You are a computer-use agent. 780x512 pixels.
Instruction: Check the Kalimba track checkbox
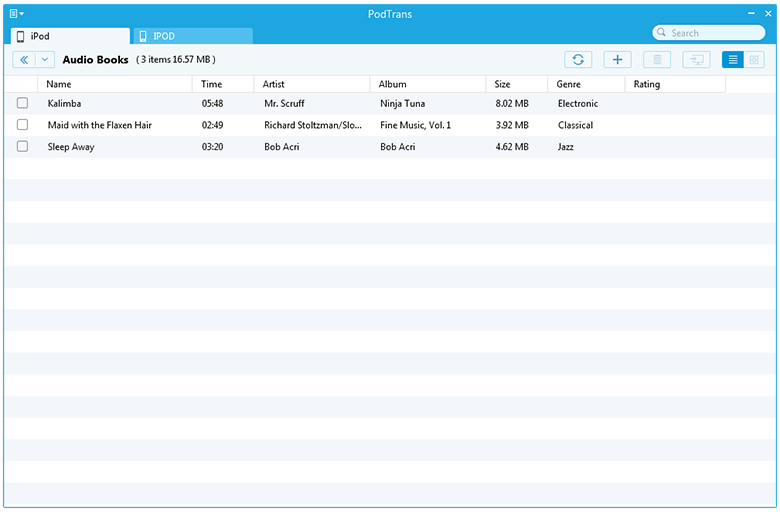point(22,103)
